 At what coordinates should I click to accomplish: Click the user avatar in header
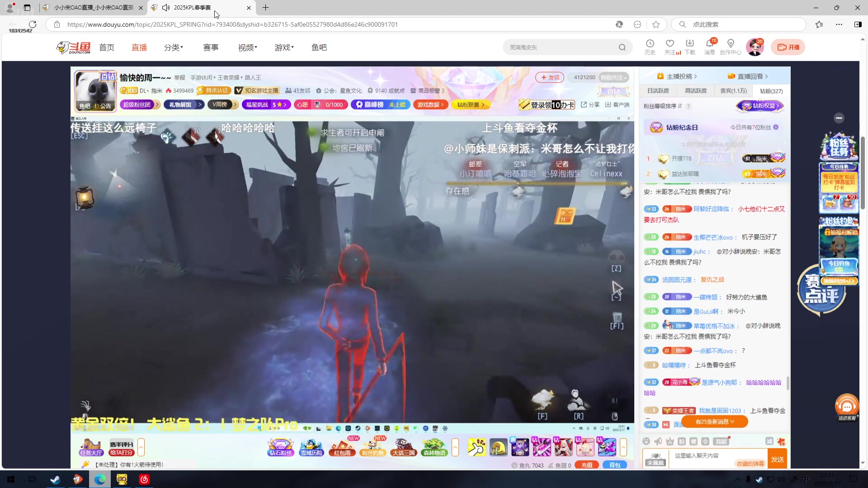755,47
